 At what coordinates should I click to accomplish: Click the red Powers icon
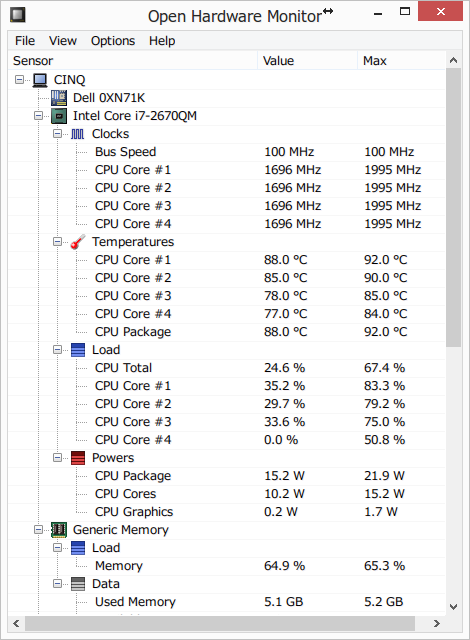tap(78, 458)
